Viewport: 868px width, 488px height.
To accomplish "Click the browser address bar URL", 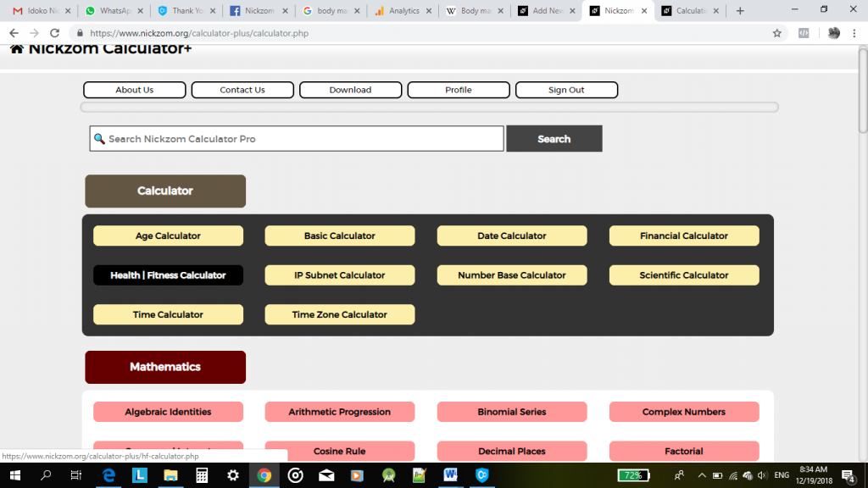I will pyautogui.click(x=199, y=33).
